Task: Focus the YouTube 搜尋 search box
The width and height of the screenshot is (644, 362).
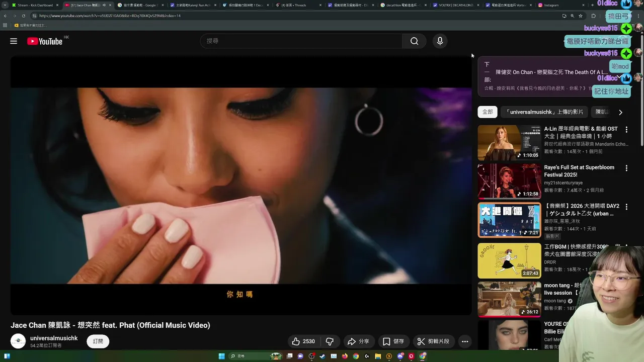Action: click(301, 41)
